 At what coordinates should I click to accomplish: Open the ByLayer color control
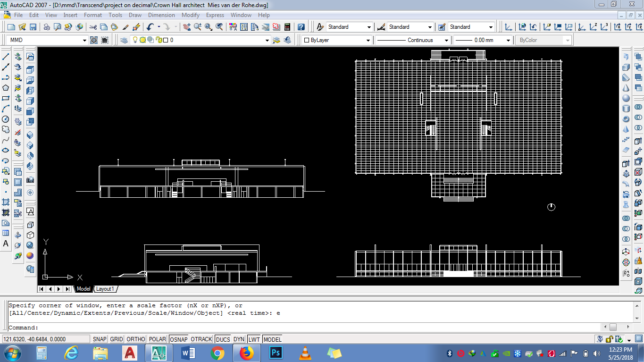click(x=368, y=41)
